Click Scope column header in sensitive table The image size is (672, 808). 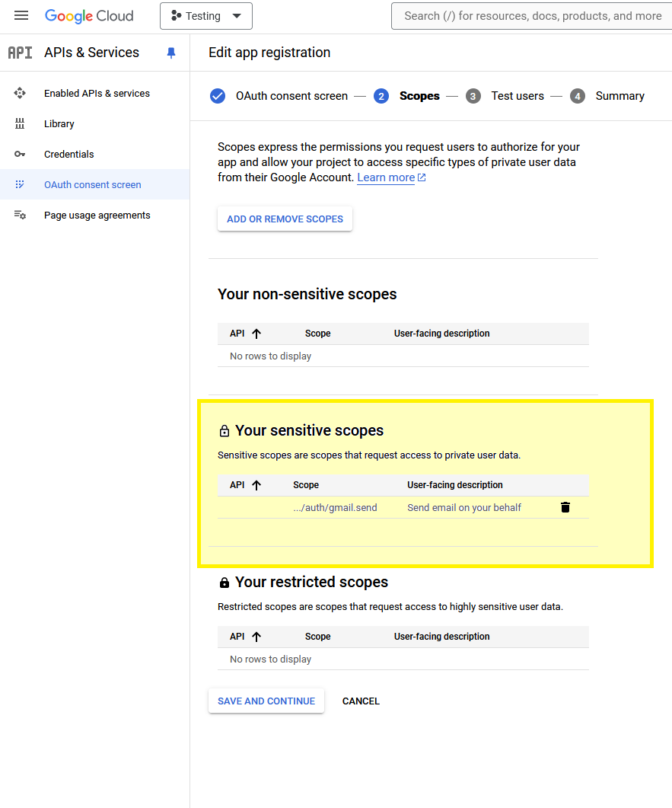[306, 485]
